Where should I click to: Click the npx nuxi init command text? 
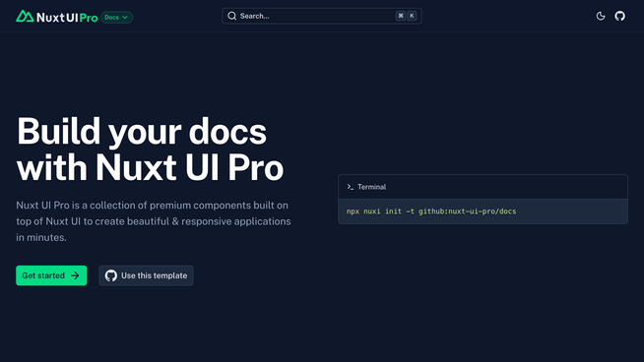click(x=431, y=211)
